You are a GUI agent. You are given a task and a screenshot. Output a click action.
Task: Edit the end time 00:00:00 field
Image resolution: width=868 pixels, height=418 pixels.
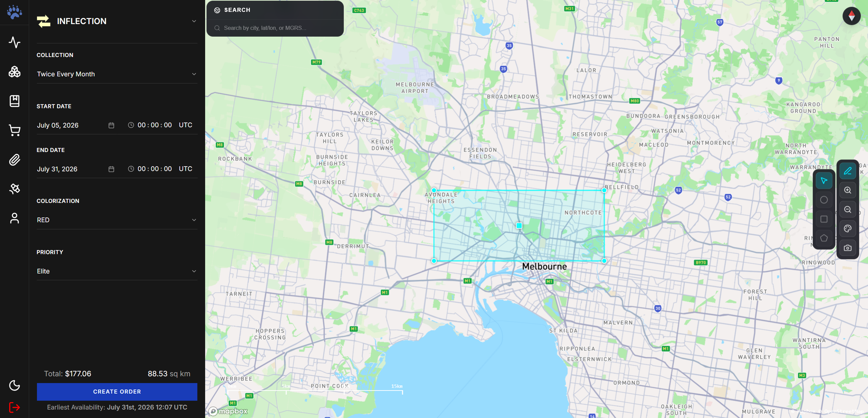click(x=155, y=169)
